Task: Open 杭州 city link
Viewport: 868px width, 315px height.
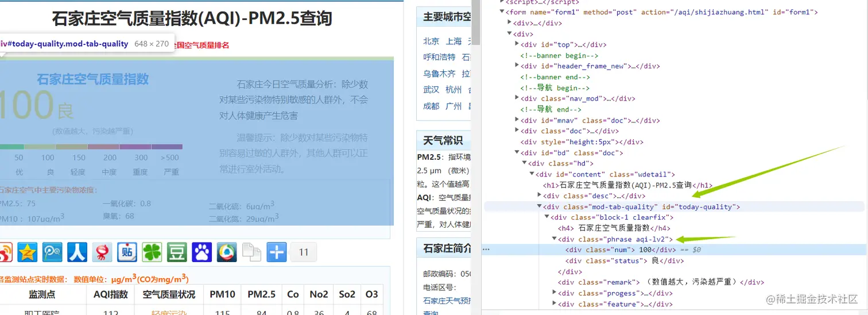Action: [454, 90]
